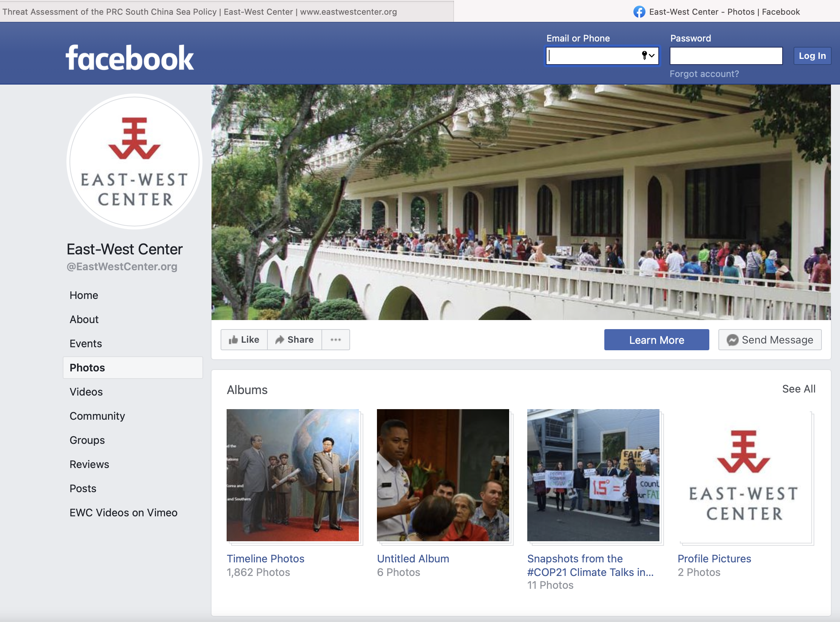Open Profile Pictures album thumbnail
This screenshot has width=840, height=622.
744,475
